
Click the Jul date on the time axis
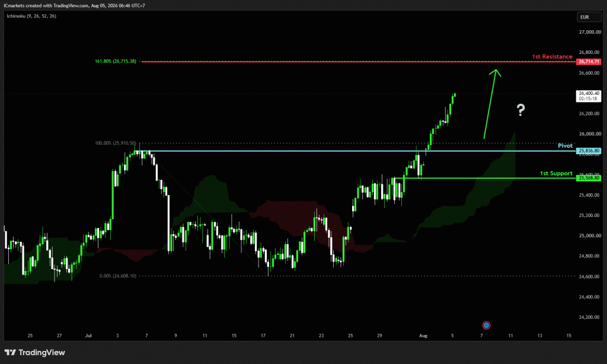88,336
